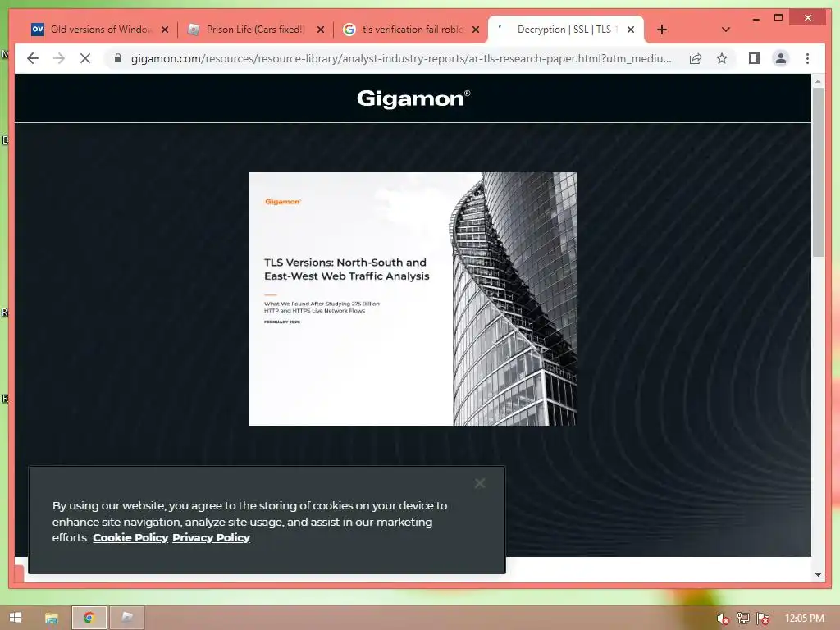Click the scroll up arrow
Image resolution: width=840 pixels, height=630 pixels.
pos(818,81)
